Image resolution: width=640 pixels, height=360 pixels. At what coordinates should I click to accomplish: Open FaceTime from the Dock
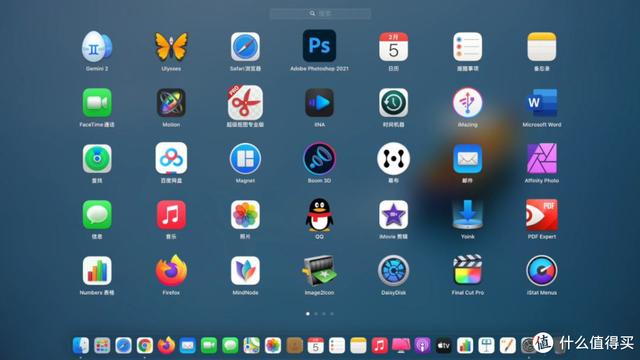pos(209,346)
